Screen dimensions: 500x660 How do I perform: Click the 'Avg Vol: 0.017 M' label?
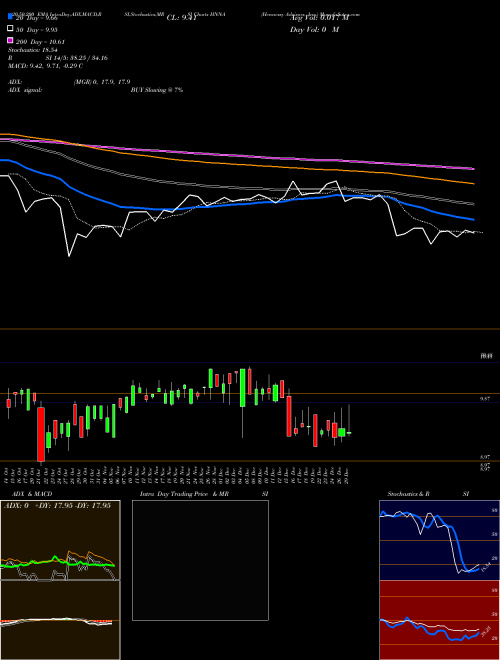tap(319, 18)
